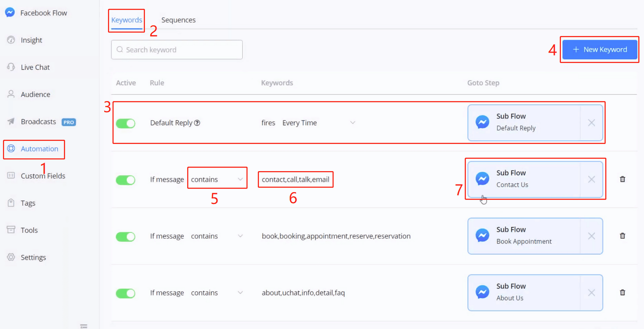Click the New Keyword button
644x329 pixels.
pyautogui.click(x=600, y=49)
